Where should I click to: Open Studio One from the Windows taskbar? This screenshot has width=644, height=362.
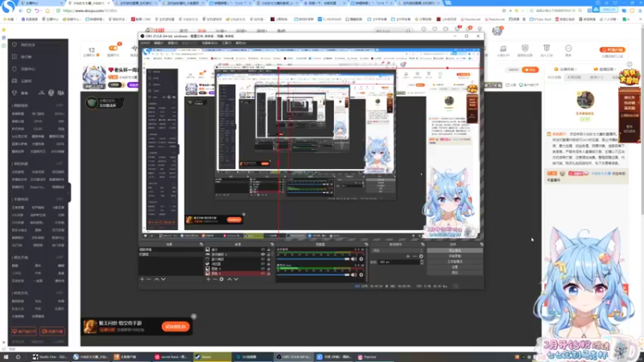[x=50, y=356]
